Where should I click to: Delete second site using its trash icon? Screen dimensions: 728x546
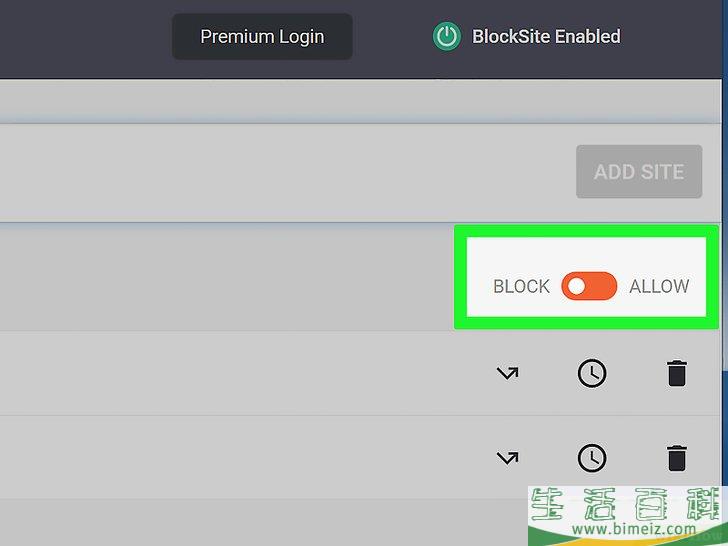(x=676, y=458)
